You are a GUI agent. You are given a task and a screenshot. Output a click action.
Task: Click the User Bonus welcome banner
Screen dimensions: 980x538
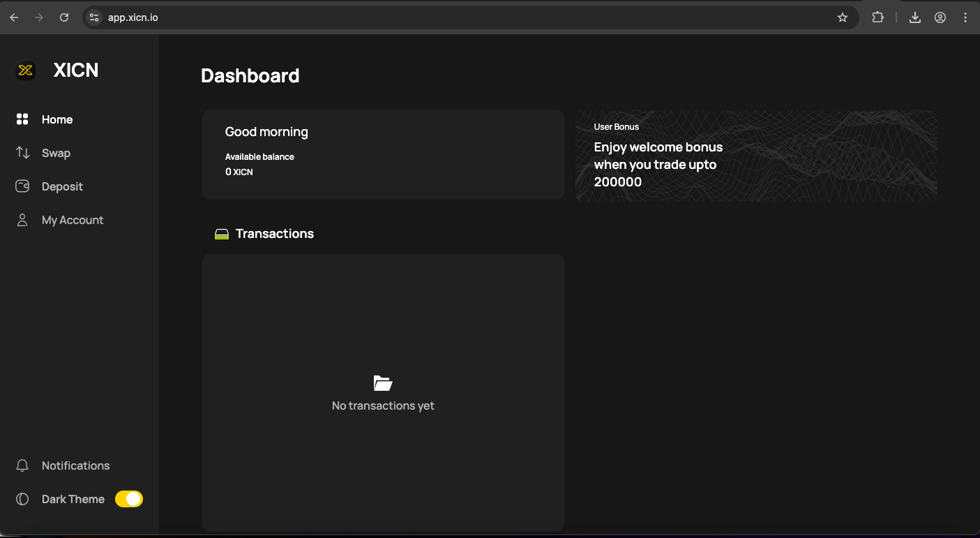click(756, 156)
